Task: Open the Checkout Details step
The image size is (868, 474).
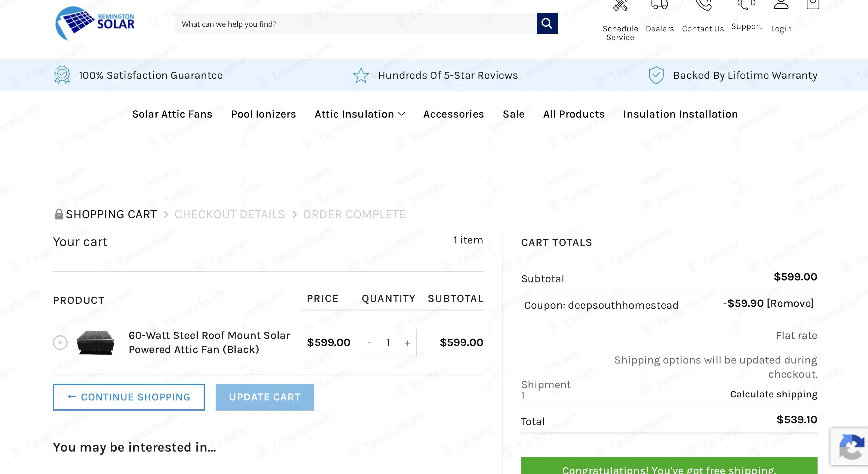Action: (x=230, y=214)
